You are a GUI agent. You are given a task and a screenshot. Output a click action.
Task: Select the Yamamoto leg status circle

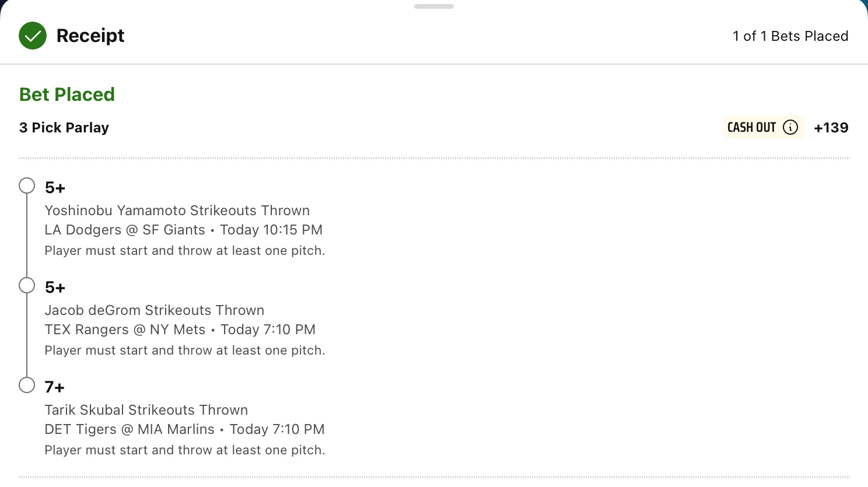click(27, 185)
